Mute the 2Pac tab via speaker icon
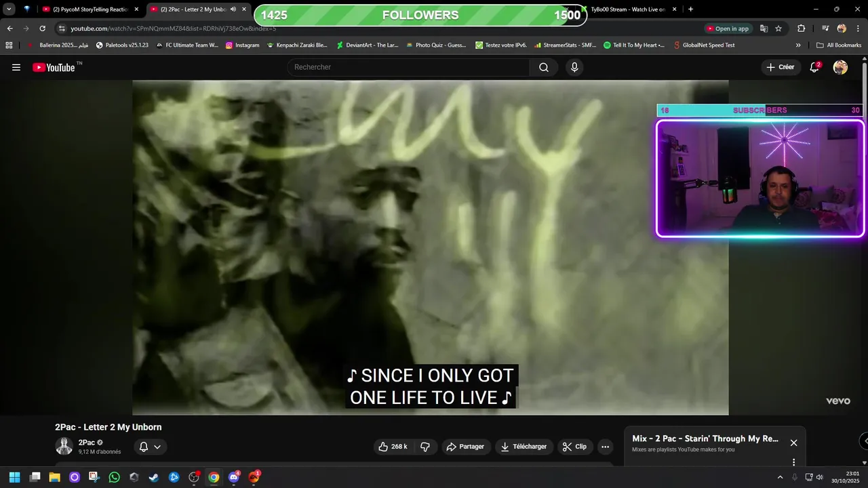The height and width of the screenshot is (488, 868). 233,9
